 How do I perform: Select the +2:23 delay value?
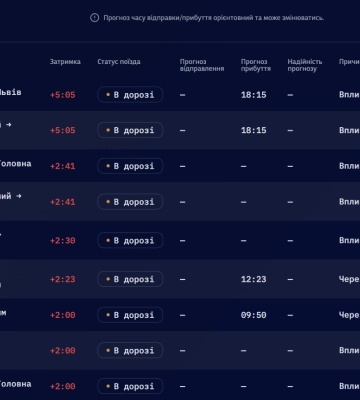pos(63,279)
